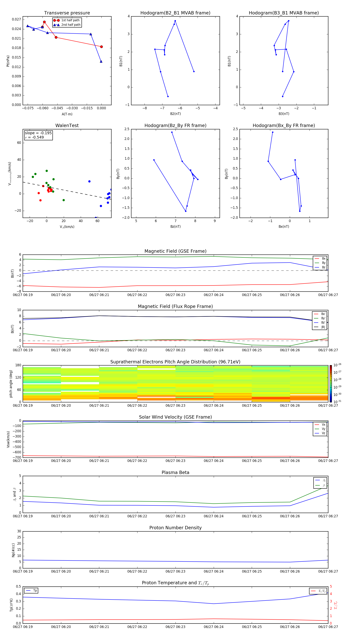351x644 pixels.
Task: Click the 'B2(nT)' x-axis label
Action: tap(175, 114)
